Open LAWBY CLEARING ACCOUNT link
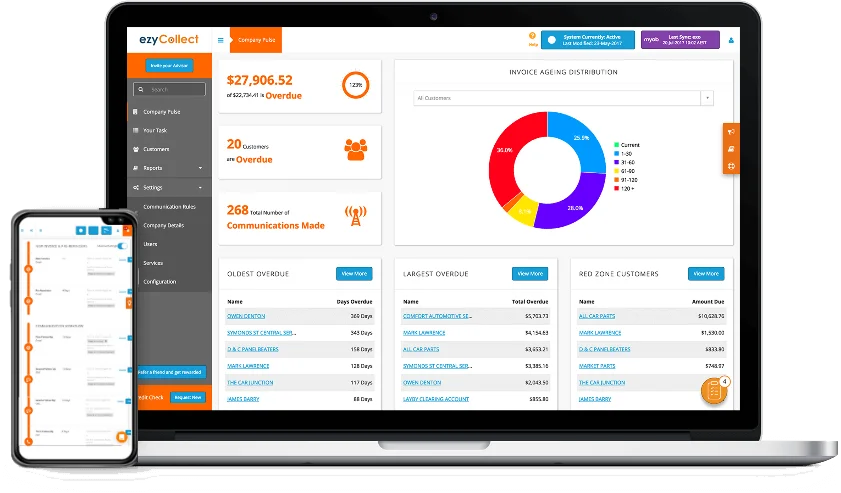The height and width of the screenshot is (493, 841). coord(436,399)
